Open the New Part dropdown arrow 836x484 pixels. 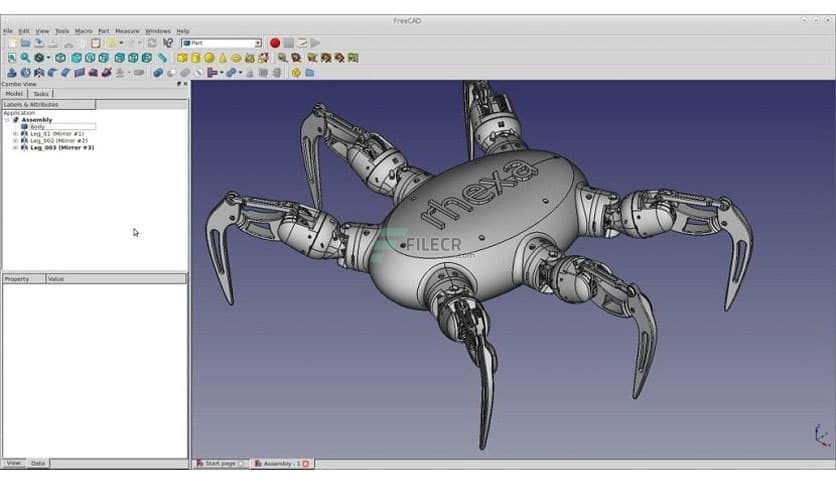(121, 43)
